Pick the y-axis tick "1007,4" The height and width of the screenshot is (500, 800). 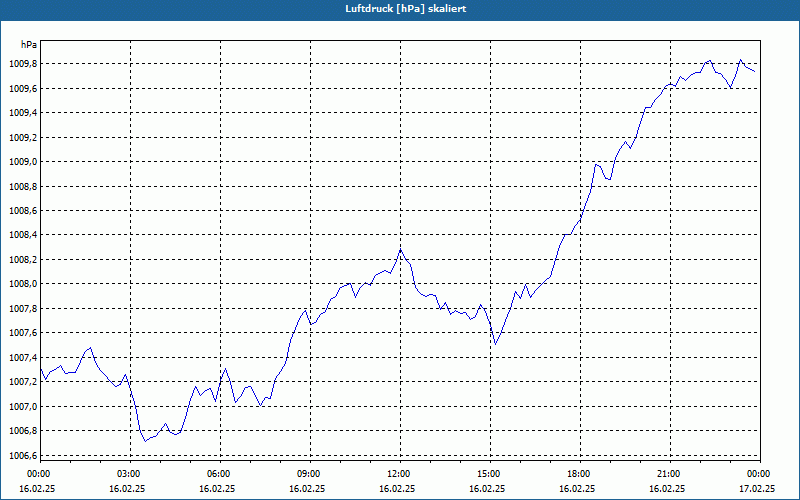pyautogui.click(x=23, y=358)
